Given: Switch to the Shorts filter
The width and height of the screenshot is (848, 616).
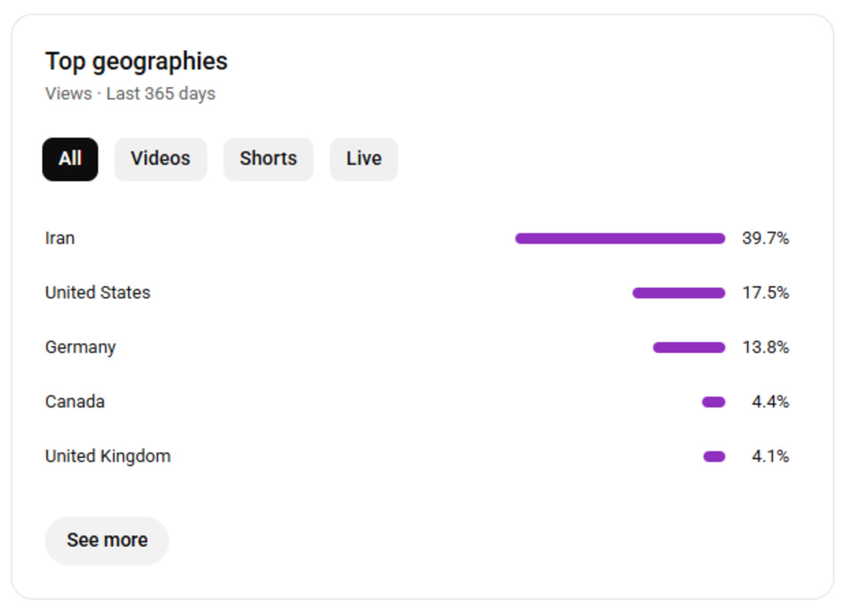Looking at the screenshot, I should tap(268, 159).
